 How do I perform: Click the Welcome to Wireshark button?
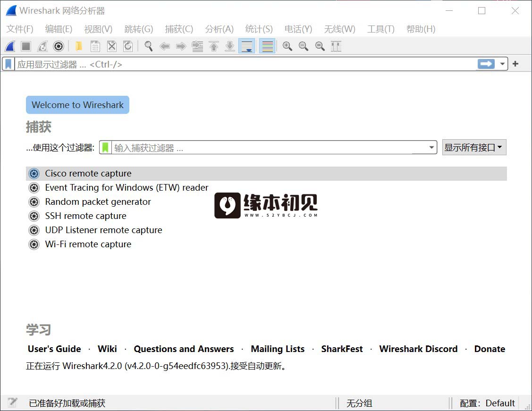(x=78, y=105)
